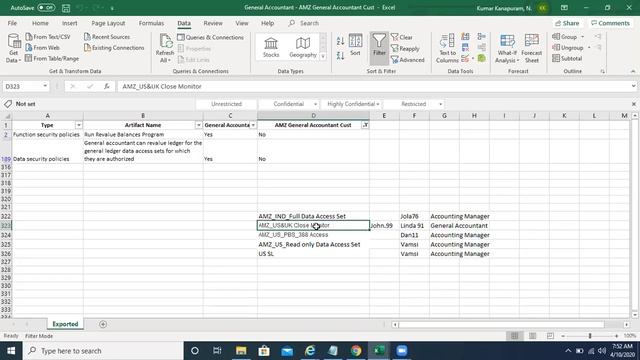This screenshot has width=640, height=360.
Task: Expand the formula bar
Action: coord(633,87)
